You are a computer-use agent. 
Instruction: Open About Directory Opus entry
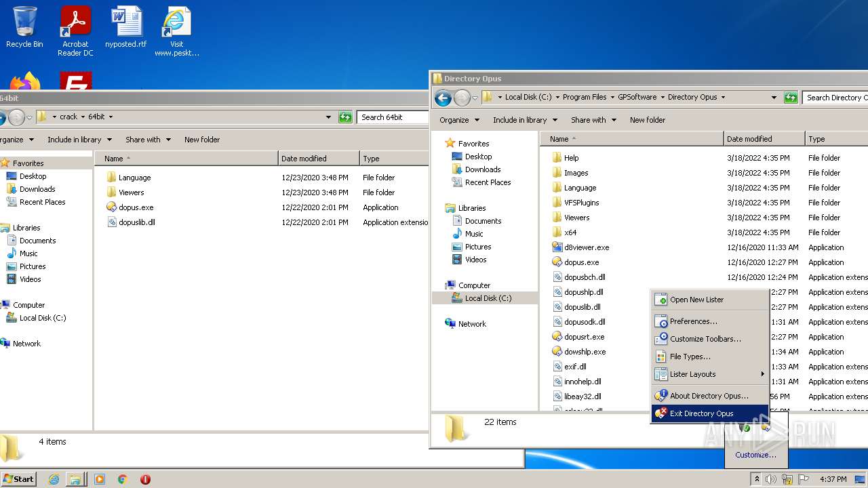click(710, 396)
